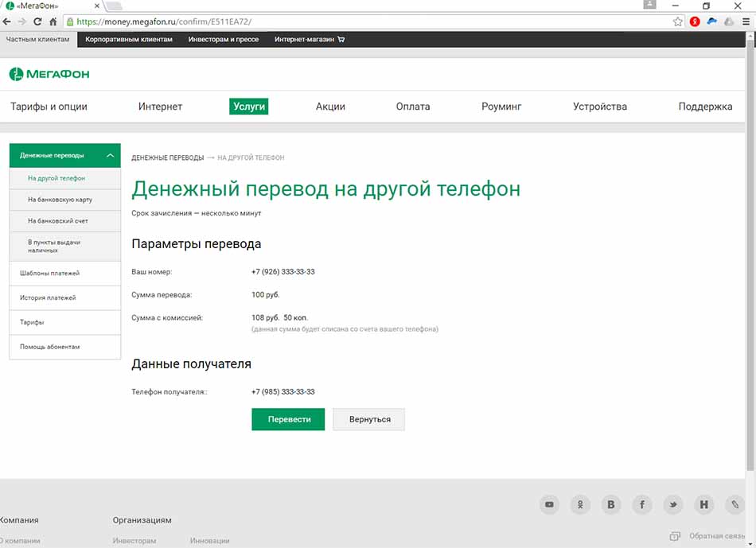Open Помощь абонентам sidebar item
Screen dimensions: 756x548
coord(65,347)
